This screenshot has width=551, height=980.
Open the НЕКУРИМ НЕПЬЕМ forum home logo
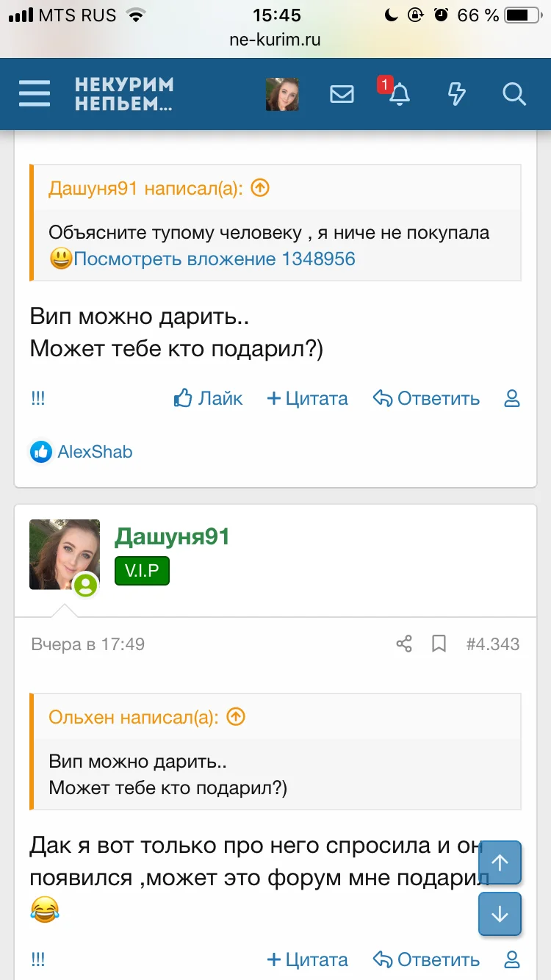click(123, 94)
